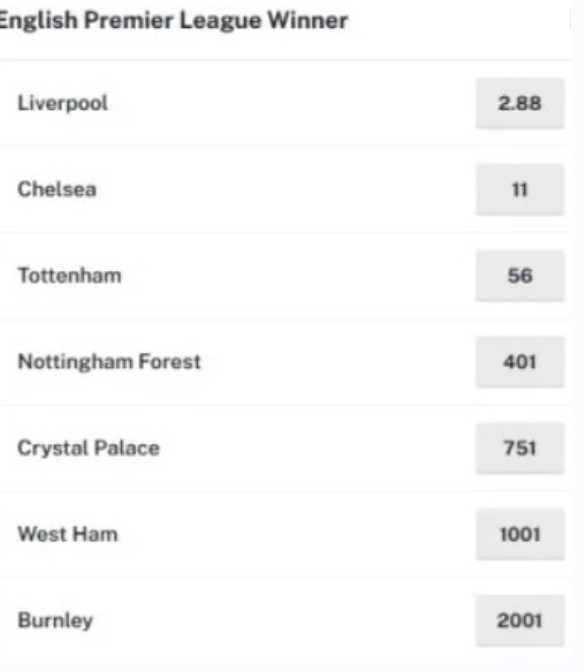Click the word Winner in the heading
The image size is (584, 672).
308,20
